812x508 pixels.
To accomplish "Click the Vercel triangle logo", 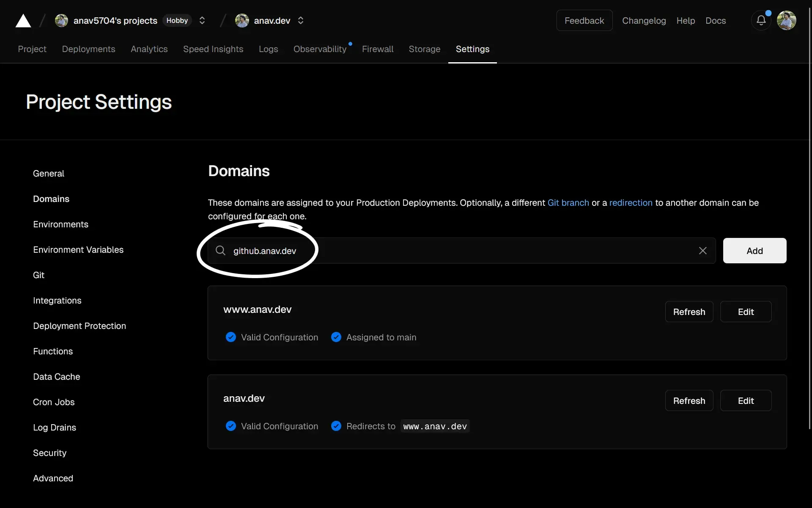I will (x=23, y=20).
